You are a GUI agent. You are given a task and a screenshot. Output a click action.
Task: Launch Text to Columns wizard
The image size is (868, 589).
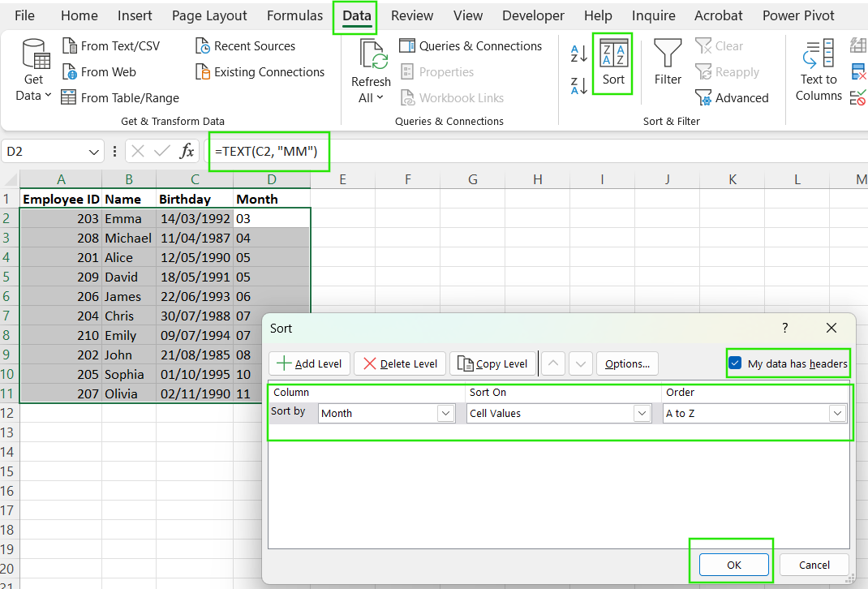click(819, 71)
